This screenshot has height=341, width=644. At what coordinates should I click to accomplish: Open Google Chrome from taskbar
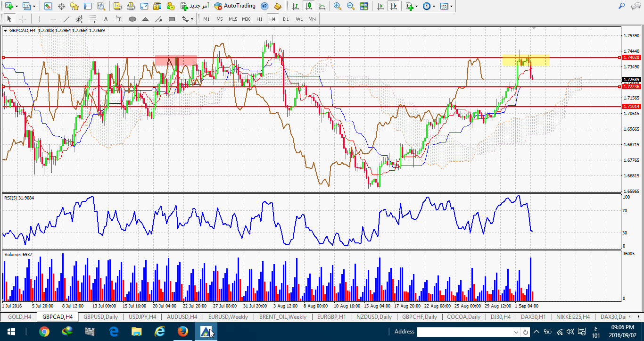tap(44, 332)
